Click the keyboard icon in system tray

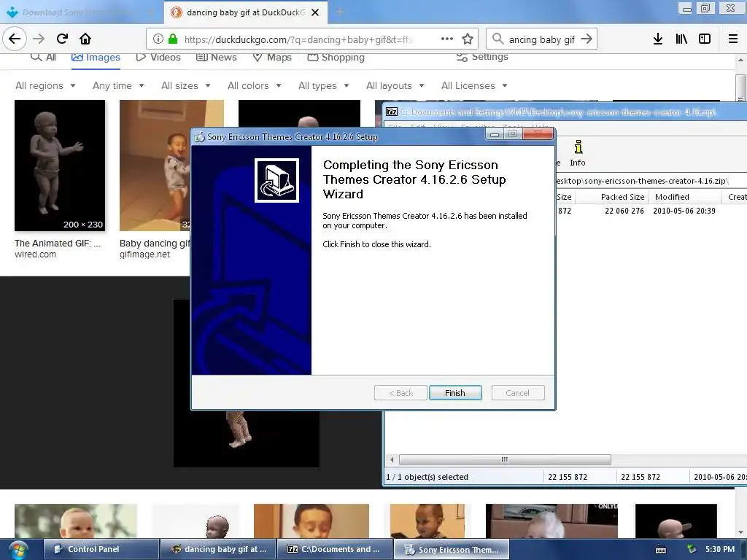coord(661,550)
